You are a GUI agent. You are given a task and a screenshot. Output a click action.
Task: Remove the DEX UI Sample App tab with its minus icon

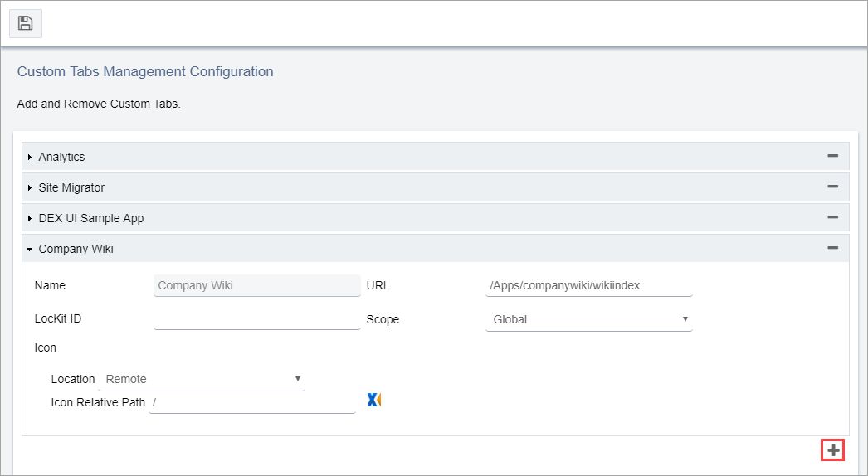tap(832, 217)
